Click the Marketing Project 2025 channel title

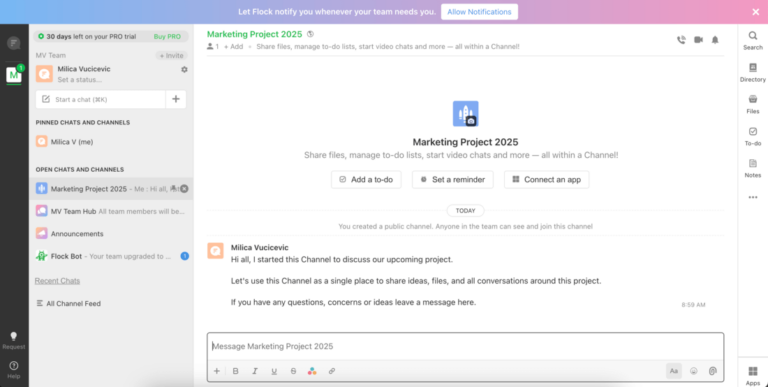tap(254, 34)
